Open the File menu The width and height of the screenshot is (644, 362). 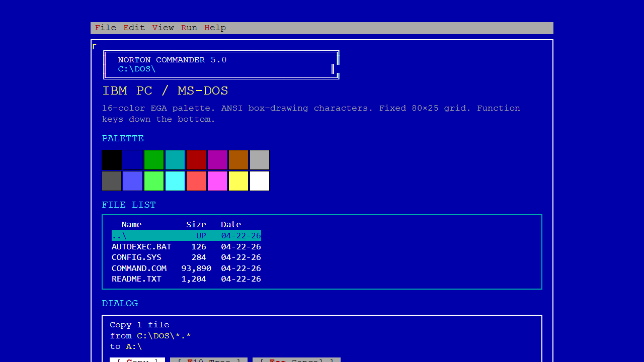coord(106,28)
